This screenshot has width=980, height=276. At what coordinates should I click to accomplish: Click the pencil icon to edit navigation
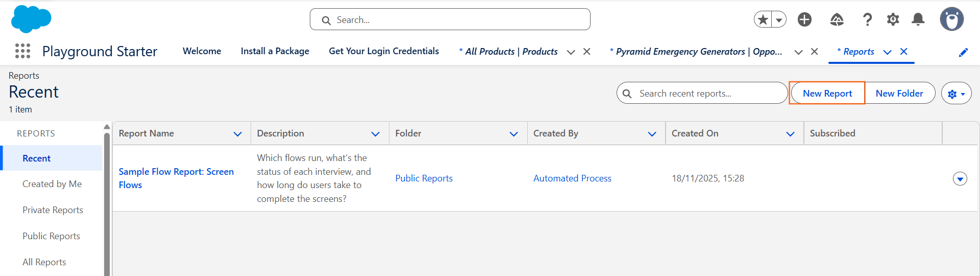click(964, 52)
